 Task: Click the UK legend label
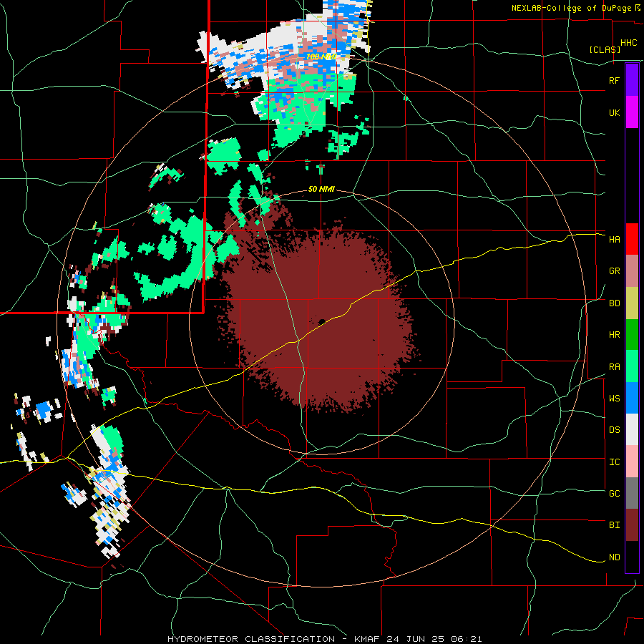click(614, 112)
